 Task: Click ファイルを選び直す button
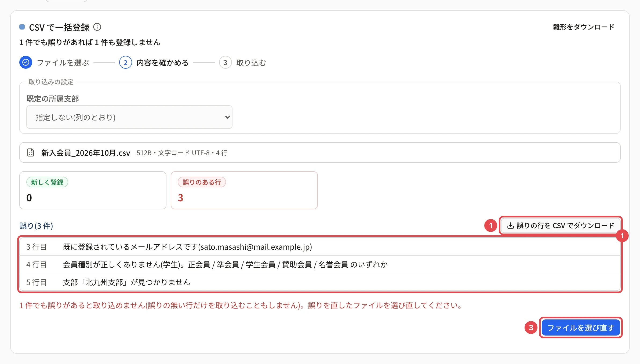point(581,327)
